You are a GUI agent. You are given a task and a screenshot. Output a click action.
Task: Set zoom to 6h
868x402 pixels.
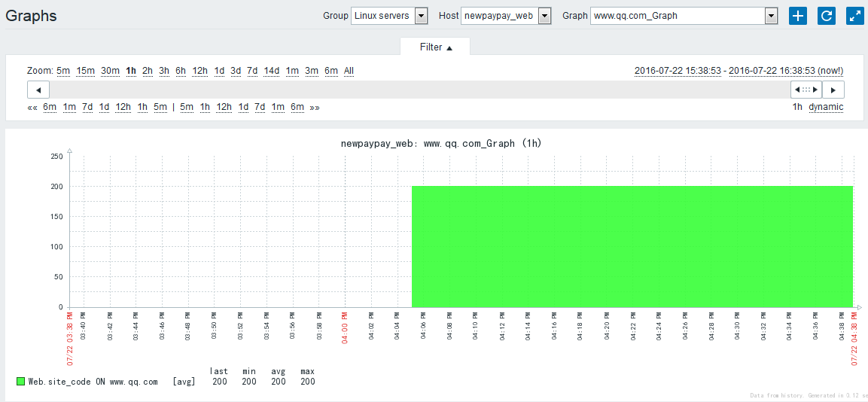coord(181,71)
